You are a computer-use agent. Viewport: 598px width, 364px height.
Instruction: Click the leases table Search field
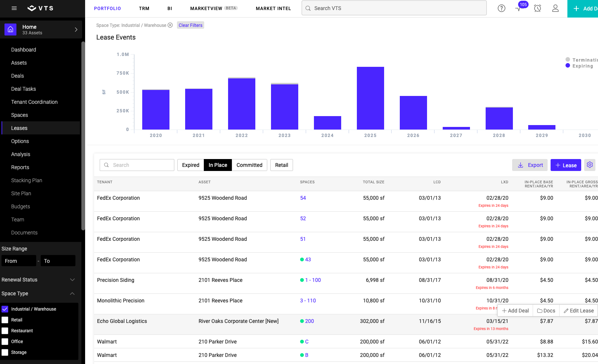[137, 165]
